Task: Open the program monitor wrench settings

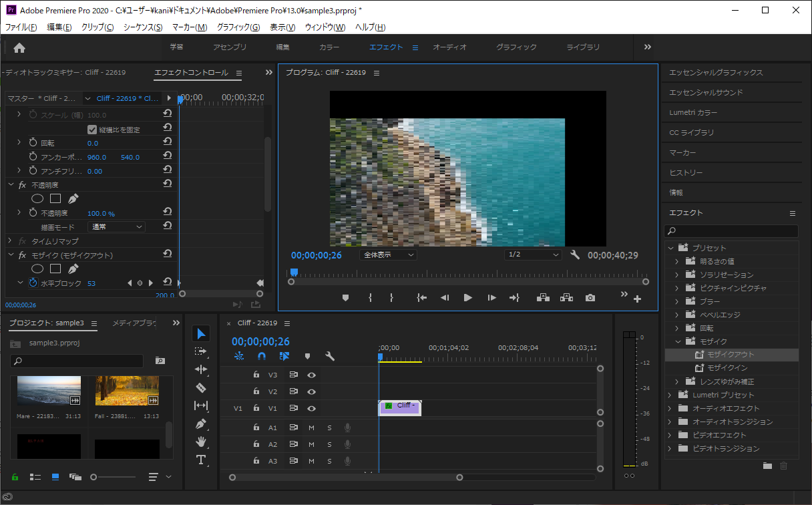Action: click(x=576, y=255)
